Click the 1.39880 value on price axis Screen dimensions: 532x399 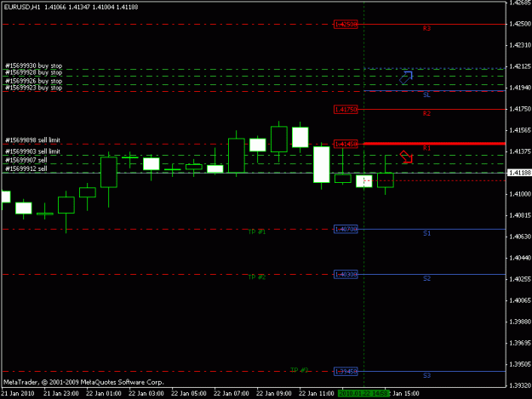[x=520, y=322]
